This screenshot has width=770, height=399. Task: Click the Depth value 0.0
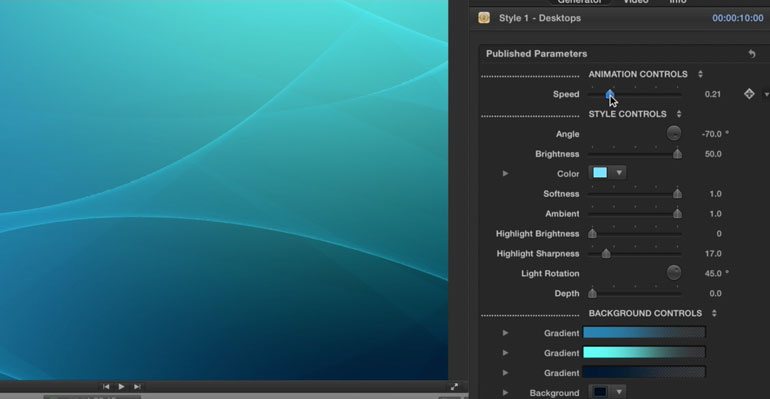715,293
